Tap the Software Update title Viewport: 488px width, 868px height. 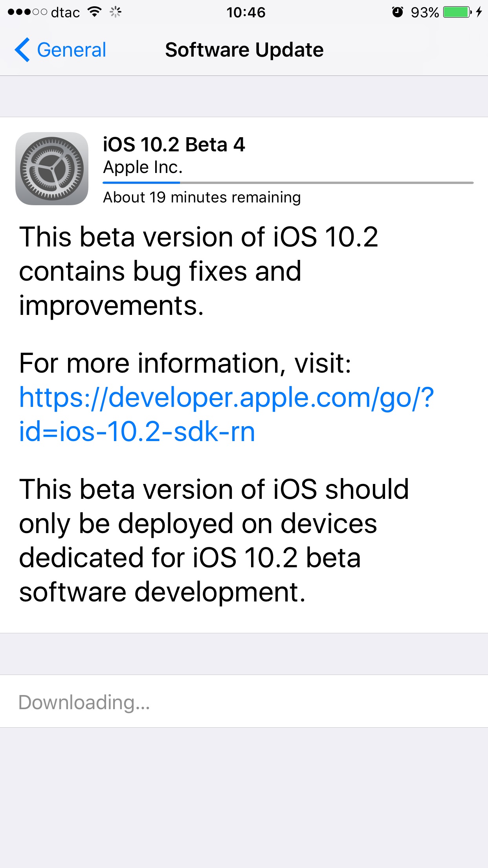pyautogui.click(x=244, y=50)
